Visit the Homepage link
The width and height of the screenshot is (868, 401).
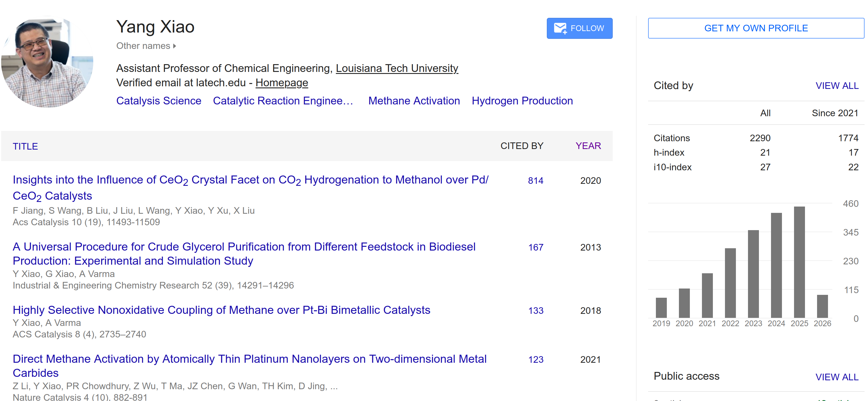click(281, 83)
